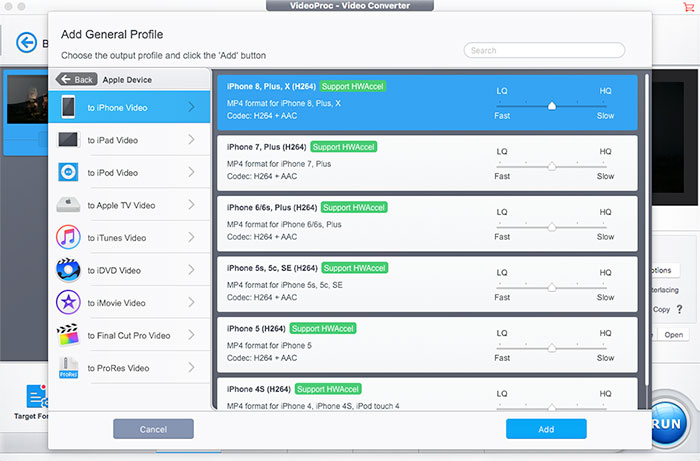
Task: Click the Back button beside Apple Device
Action: pos(76,79)
